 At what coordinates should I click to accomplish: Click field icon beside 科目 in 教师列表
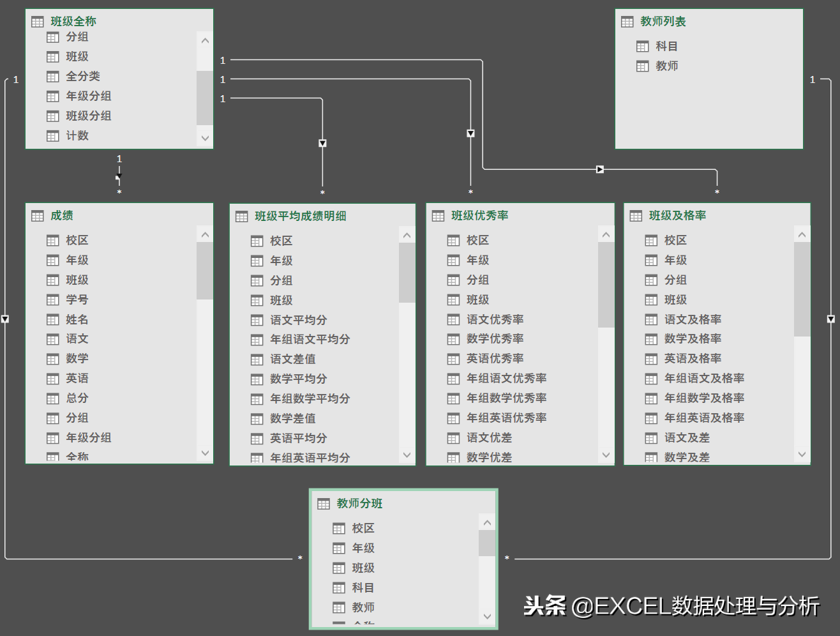[643, 47]
